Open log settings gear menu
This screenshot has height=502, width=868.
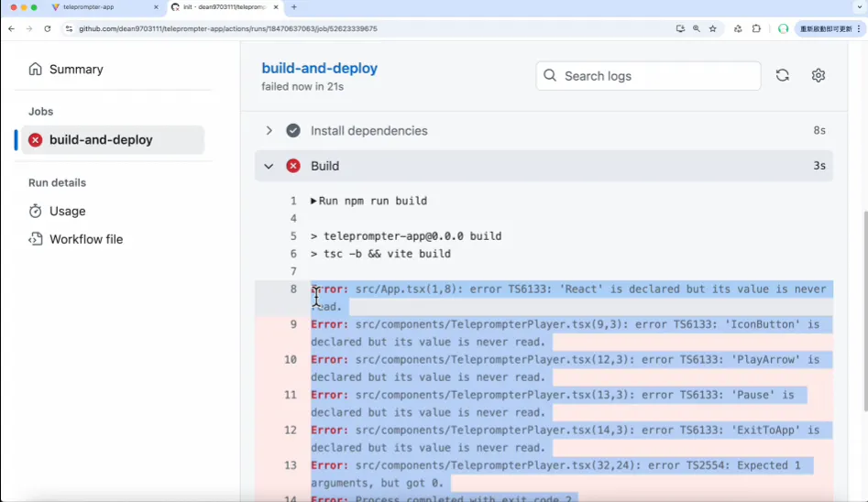819,75
